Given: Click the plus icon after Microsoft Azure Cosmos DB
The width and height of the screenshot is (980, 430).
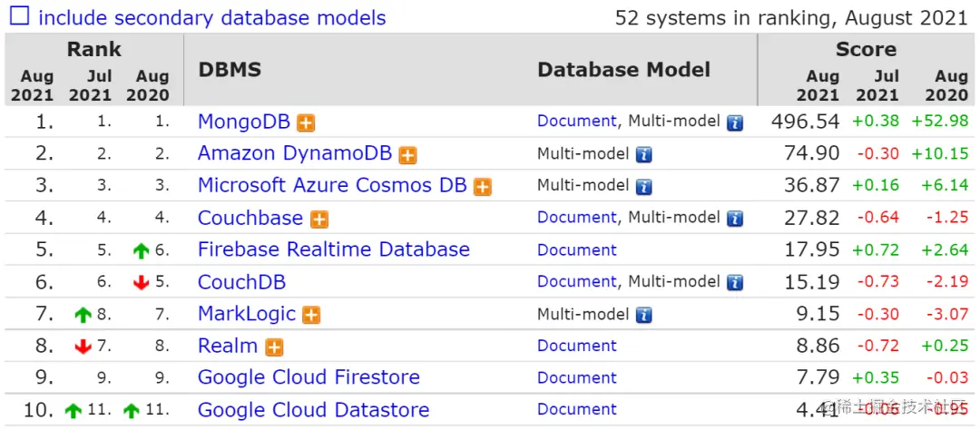Looking at the screenshot, I should coord(483,187).
